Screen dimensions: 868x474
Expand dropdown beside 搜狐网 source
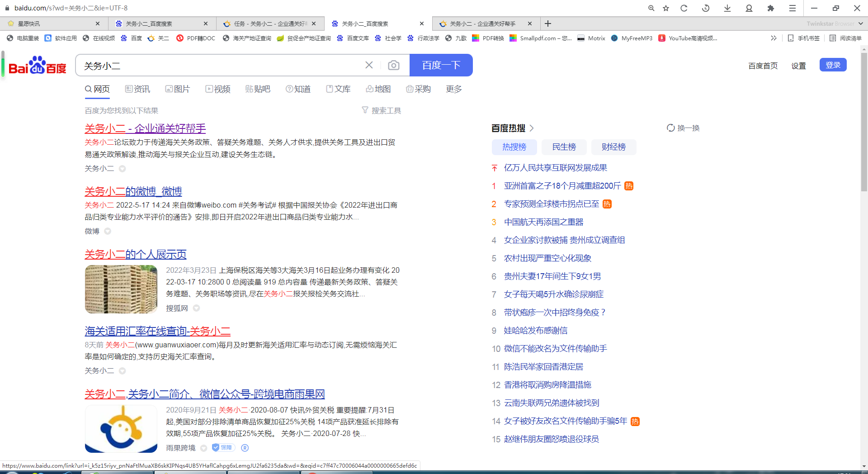(196, 308)
